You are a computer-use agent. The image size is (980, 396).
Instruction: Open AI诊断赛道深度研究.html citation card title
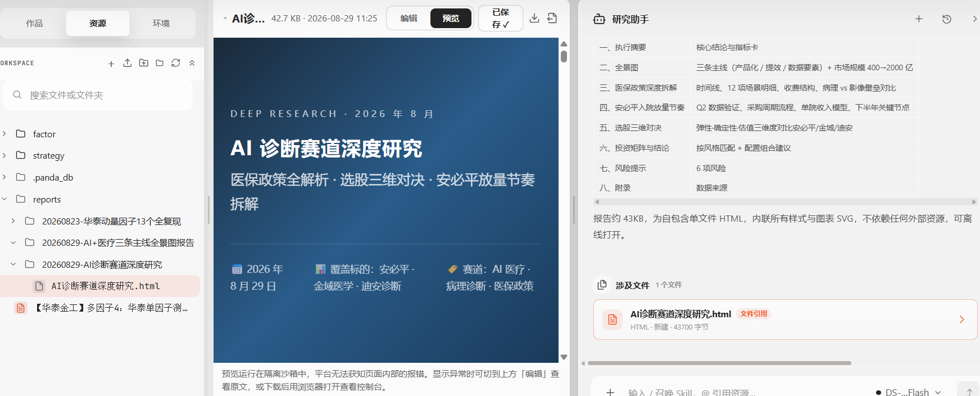(680, 314)
